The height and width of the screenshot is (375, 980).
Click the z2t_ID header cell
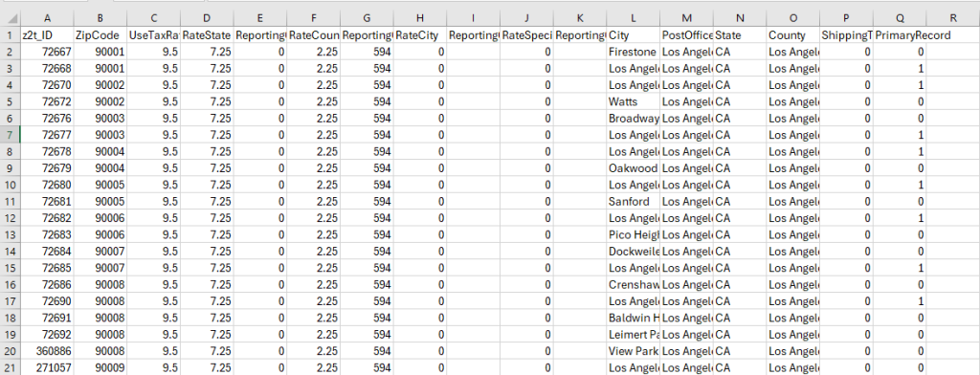point(48,35)
